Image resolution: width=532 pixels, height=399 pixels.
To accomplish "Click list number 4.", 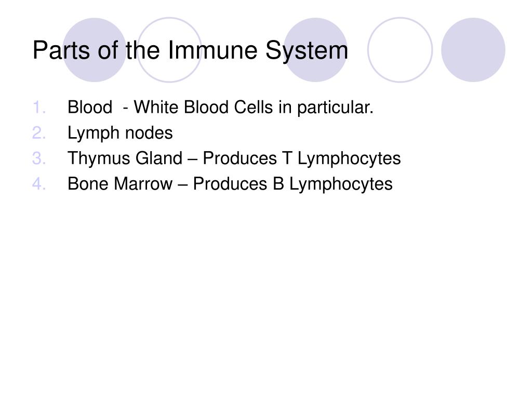I will pos(39,184).
